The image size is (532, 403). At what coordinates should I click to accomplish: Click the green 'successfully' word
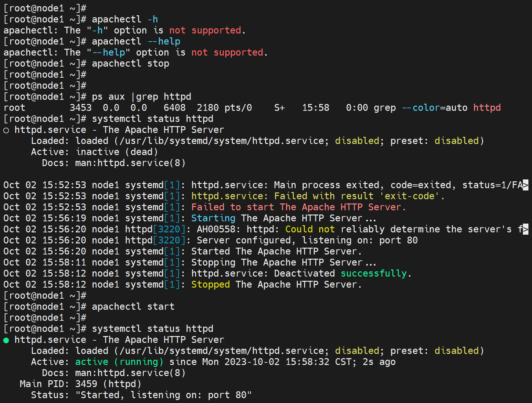373,274
